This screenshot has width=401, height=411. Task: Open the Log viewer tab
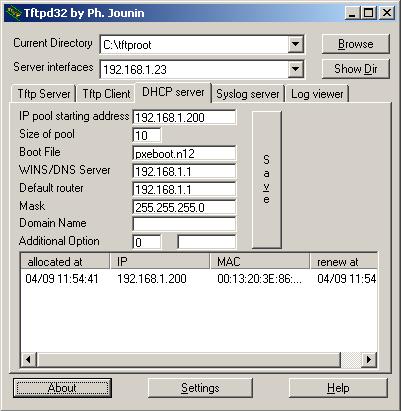pyautogui.click(x=317, y=94)
